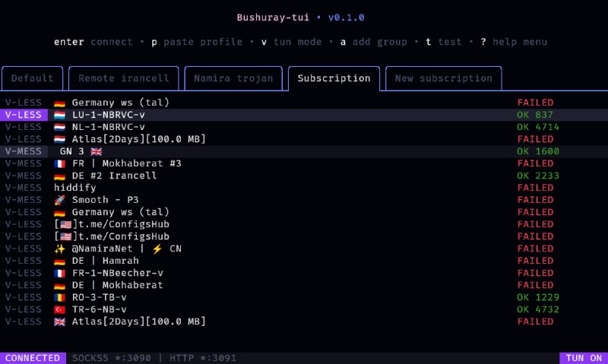Click the SOCKS5 *:3090 port info
Image resolution: width=608 pixels, height=364 pixels.
click(x=112, y=358)
